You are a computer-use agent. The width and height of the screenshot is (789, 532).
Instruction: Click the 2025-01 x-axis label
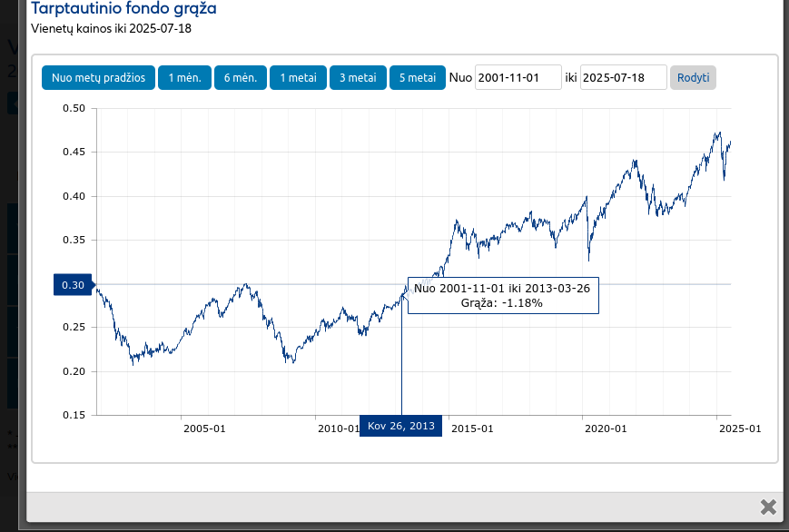coord(740,429)
